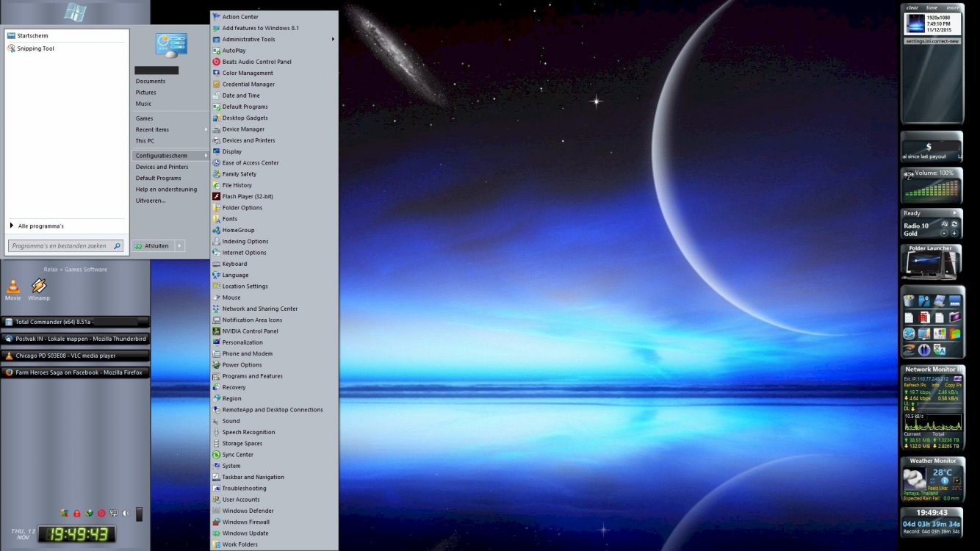Click Copy IPs in Network Monitor

pos(953,385)
